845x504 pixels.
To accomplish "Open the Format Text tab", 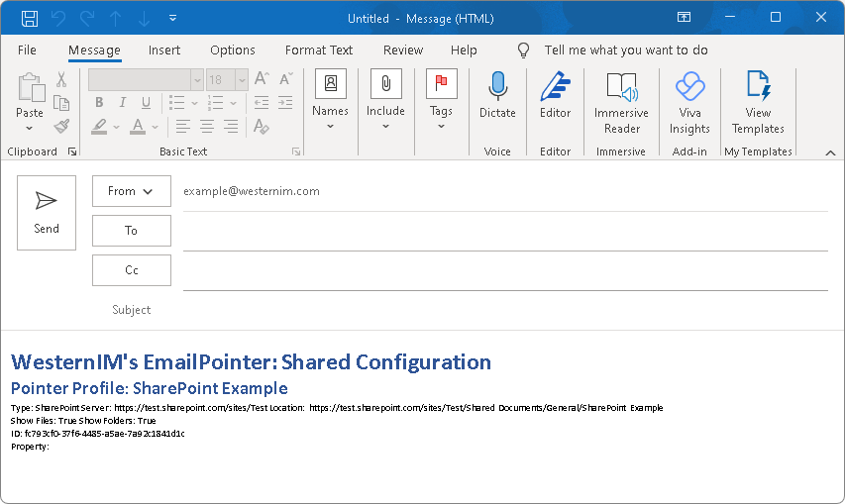I will 319,50.
